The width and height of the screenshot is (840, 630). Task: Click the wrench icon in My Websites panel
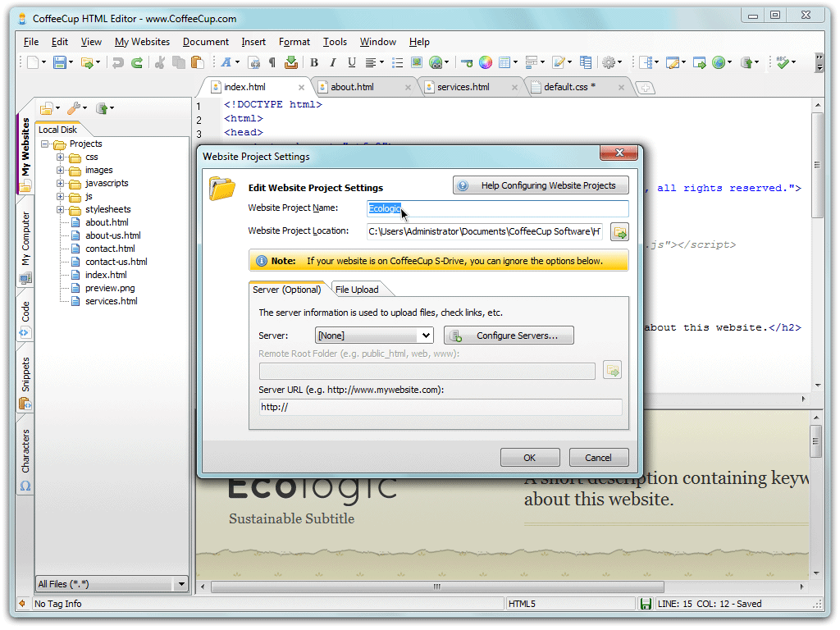74,108
